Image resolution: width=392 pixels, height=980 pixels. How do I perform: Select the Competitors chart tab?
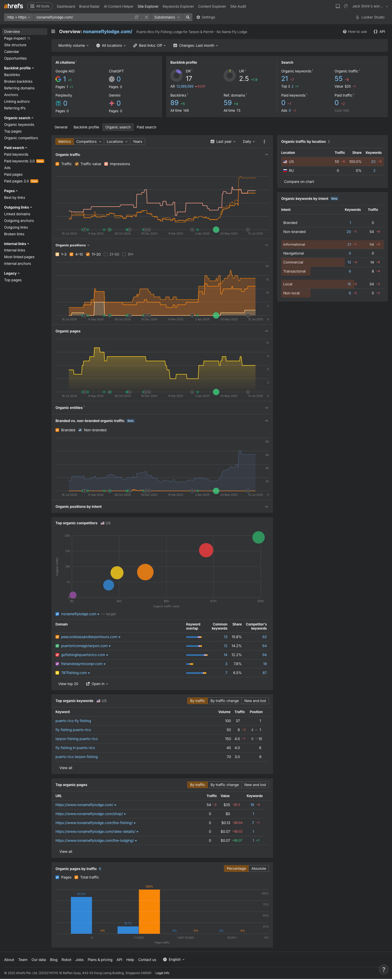pyautogui.click(x=89, y=142)
